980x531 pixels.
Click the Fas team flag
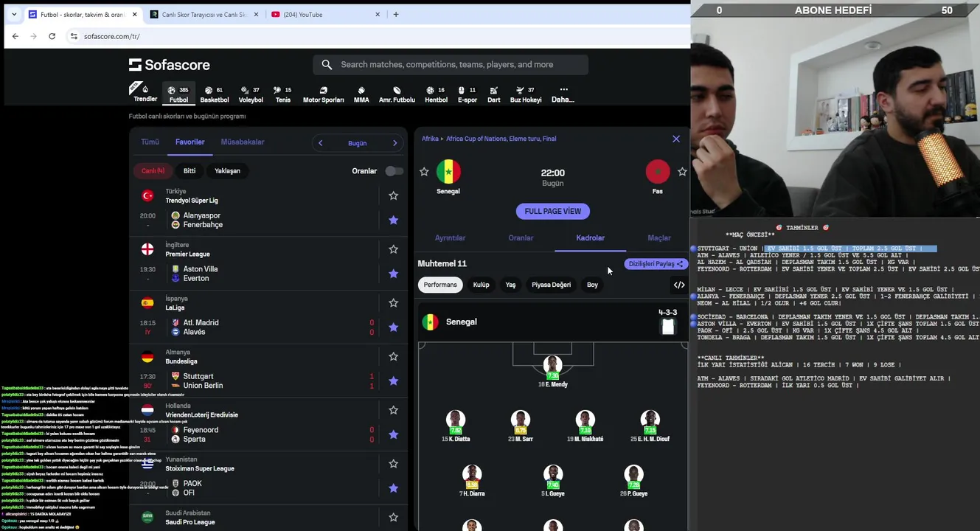coord(658,172)
